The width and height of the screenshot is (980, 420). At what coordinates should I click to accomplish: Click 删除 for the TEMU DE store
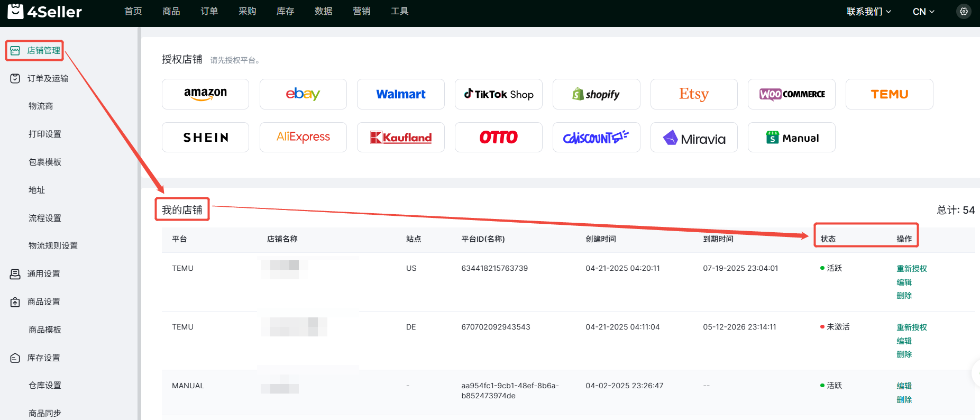coord(904,354)
